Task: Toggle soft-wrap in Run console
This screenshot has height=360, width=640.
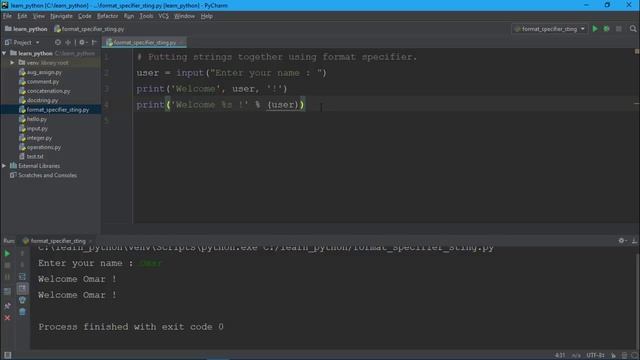Action: (x=22, y=277)
